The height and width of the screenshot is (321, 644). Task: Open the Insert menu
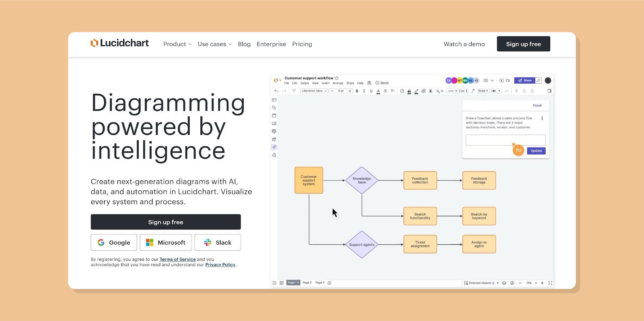tap(326, 83)
